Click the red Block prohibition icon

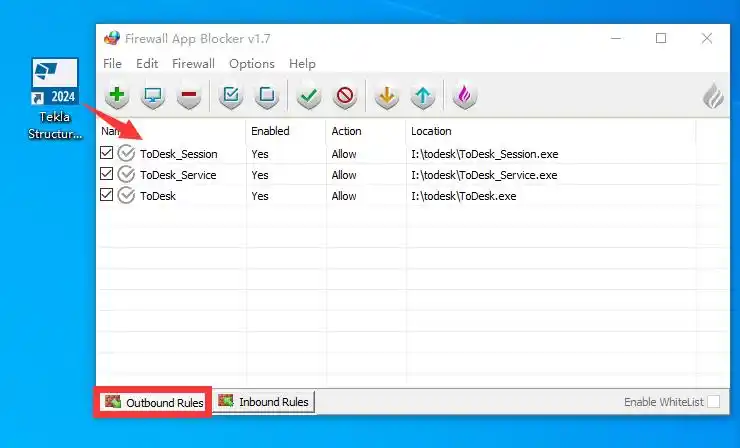(x=345, y=96)
